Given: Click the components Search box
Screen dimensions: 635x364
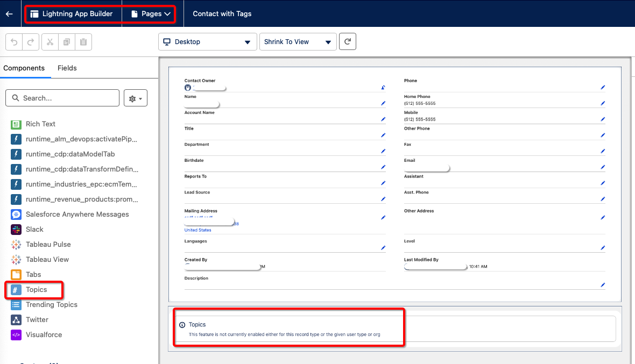Looking at the screenshot, I should [x=62, y=98].
